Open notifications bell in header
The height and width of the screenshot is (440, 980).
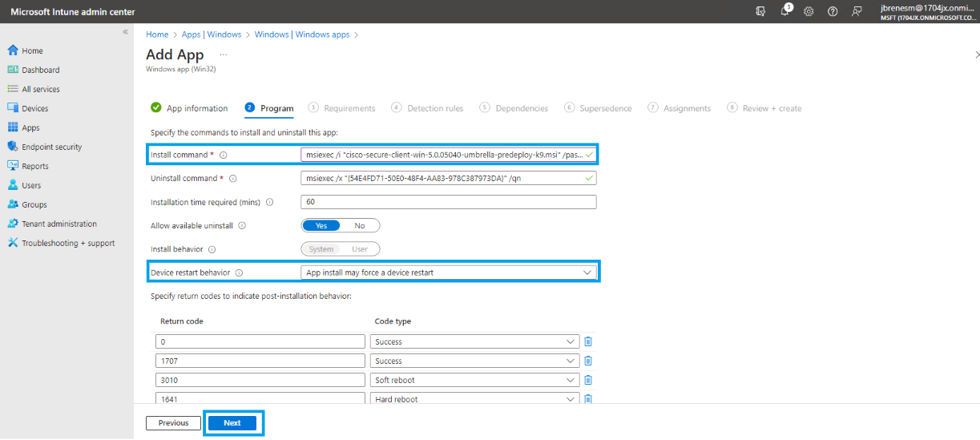pos(786,11)
